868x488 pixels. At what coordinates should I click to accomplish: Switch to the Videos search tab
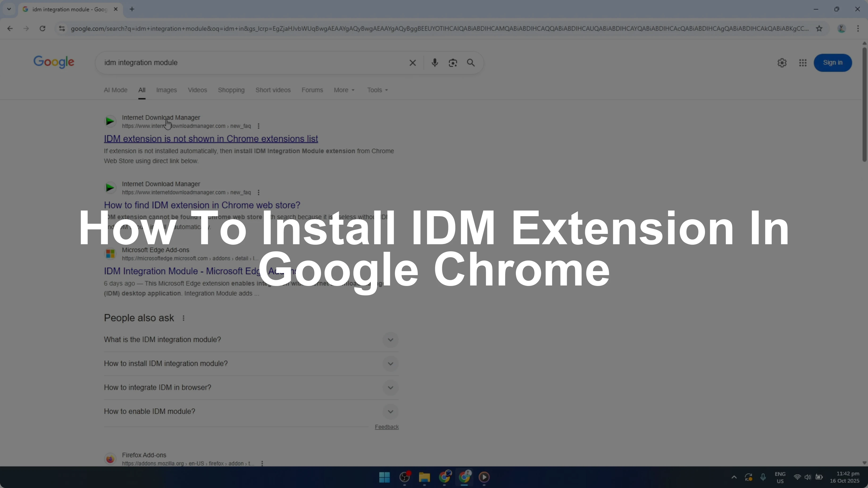pos(197,90)
